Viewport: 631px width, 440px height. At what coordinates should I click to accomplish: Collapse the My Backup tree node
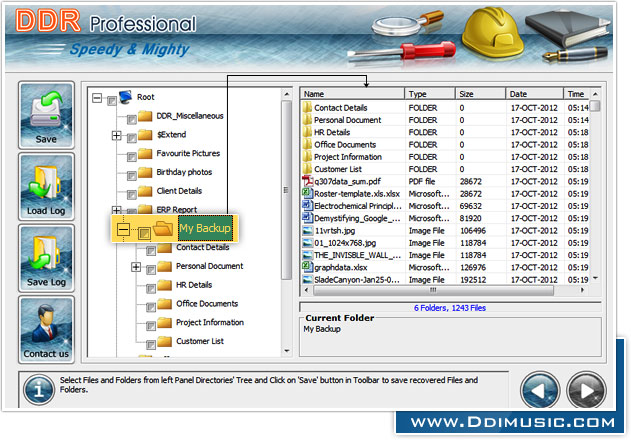tap(123, 229)
